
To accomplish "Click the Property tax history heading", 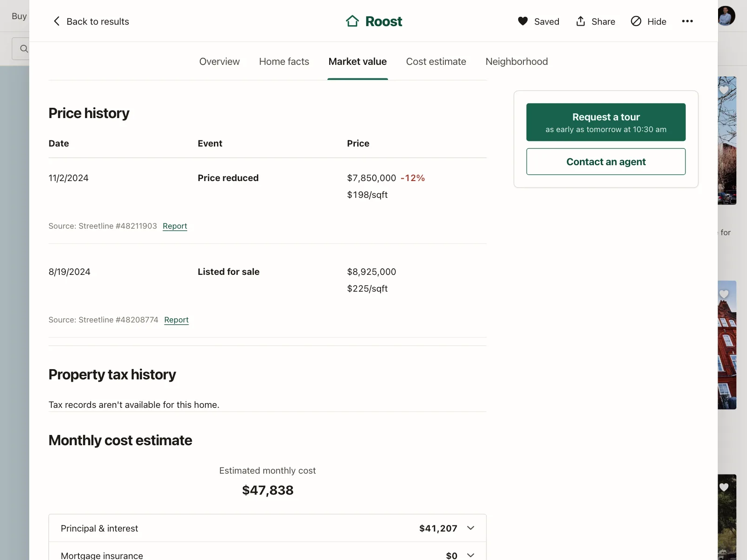I will [113, 374].
